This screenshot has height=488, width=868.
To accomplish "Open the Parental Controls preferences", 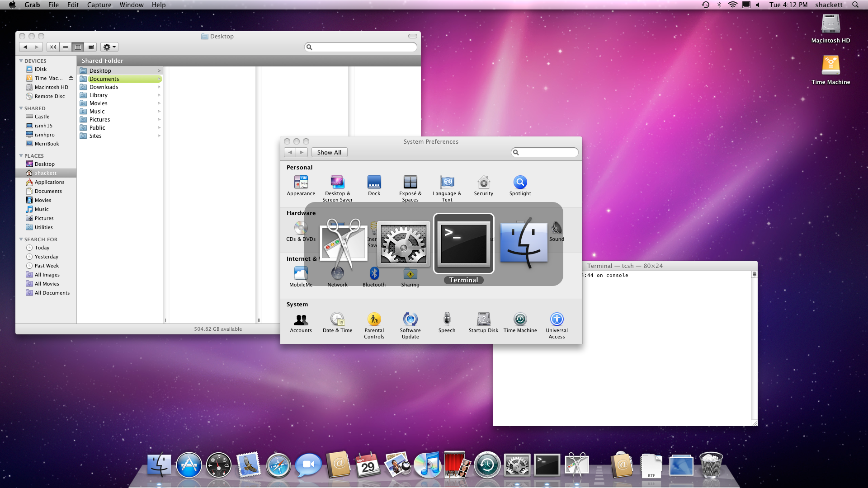I will [x=374, y=319].
